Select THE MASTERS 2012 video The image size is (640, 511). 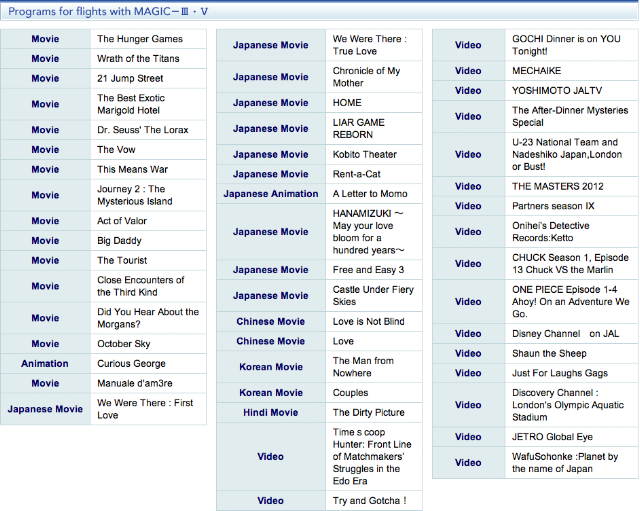(x=558, y=186)
